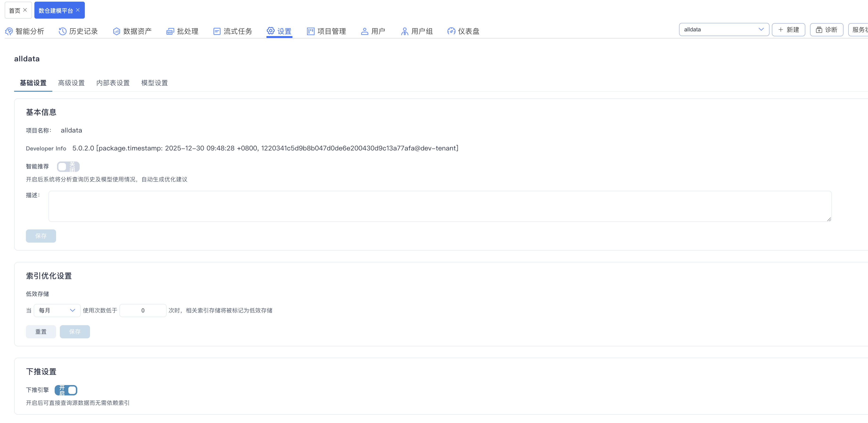The height and width of the screenshot is (423, 868).
Task: Focus the 使用次数低于 number field
Action: coord(143,310)
